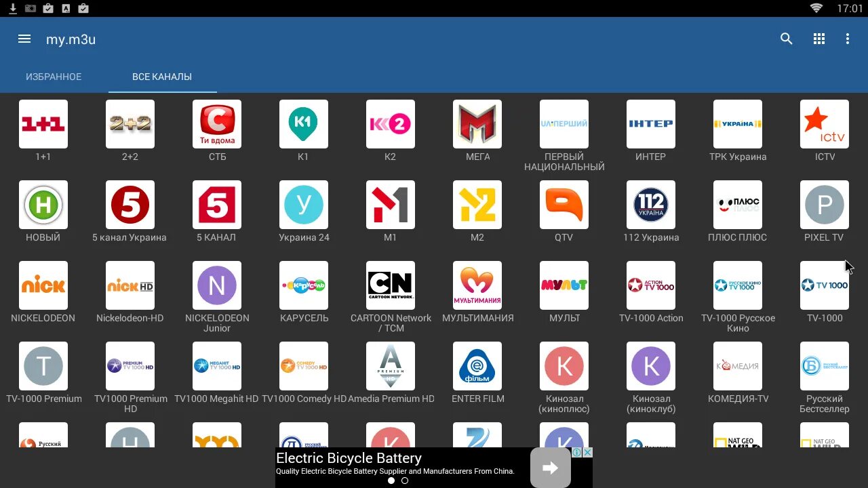Open the three-dot overflow menu
This screenshot has height=488, width=868.
848,39
